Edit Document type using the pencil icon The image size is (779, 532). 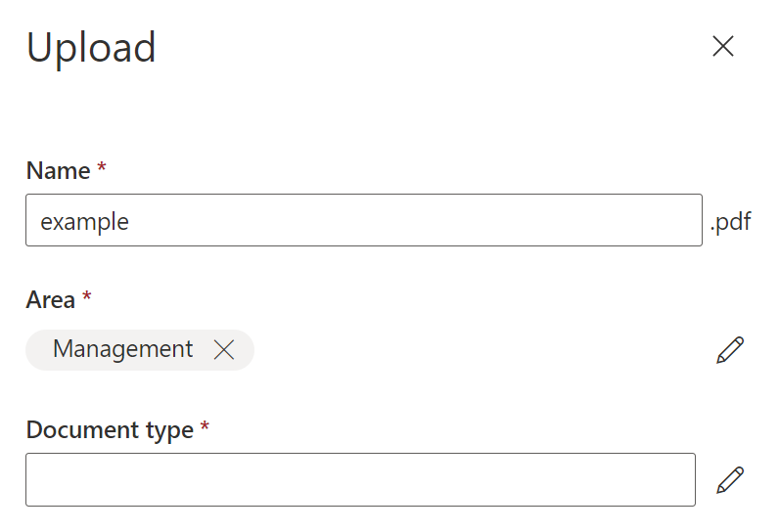click(x=730, y=479)
